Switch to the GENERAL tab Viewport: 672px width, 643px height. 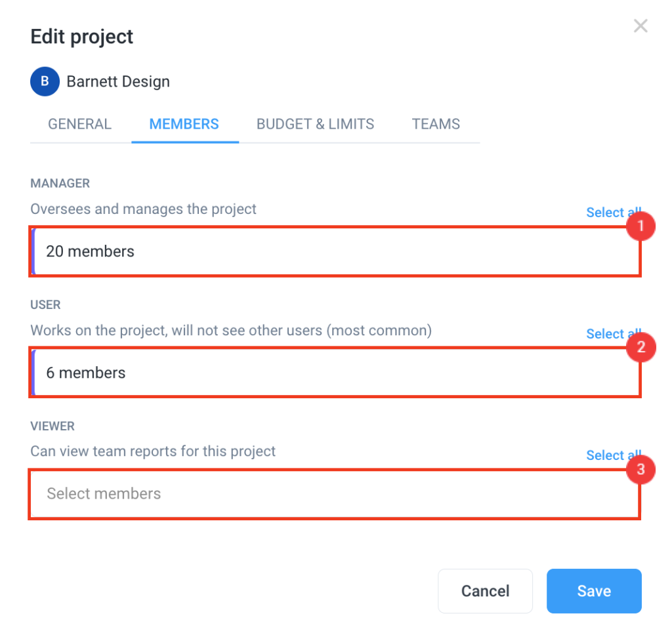[x=79, y=124]
